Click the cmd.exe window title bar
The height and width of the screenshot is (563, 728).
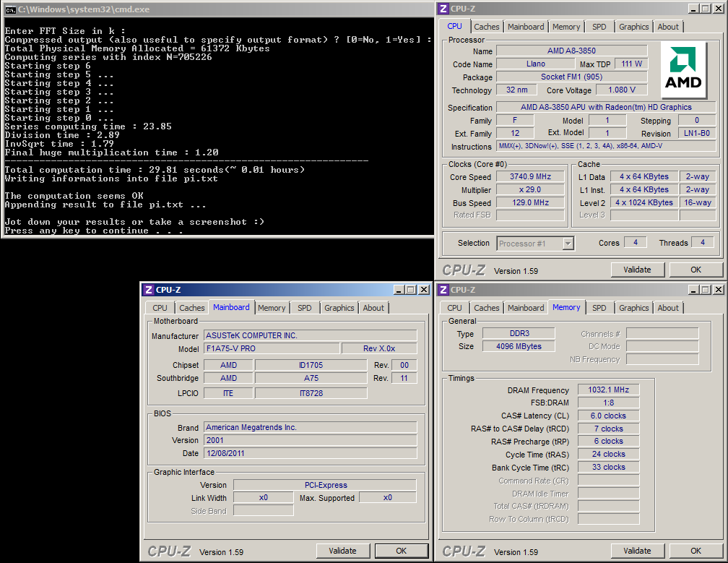coord(218,9)
